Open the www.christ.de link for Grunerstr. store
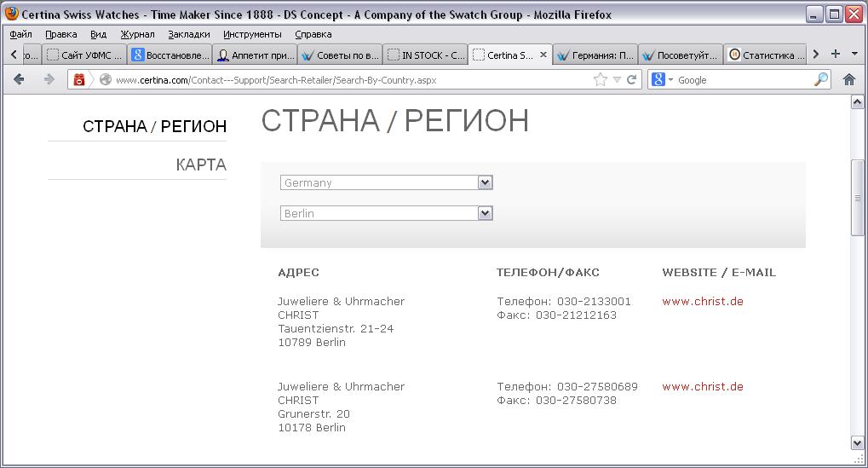This screenshot has height=468, width=868. point(702,386)
